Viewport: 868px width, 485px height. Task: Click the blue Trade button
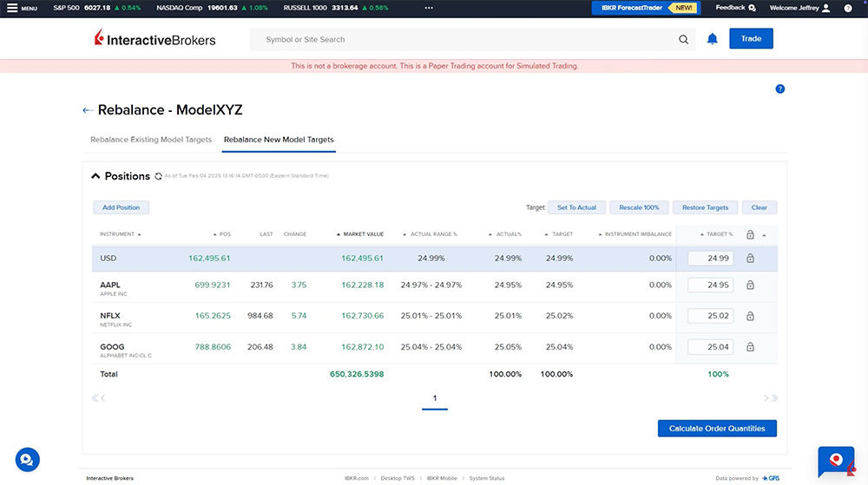click(x=751, y=39)
